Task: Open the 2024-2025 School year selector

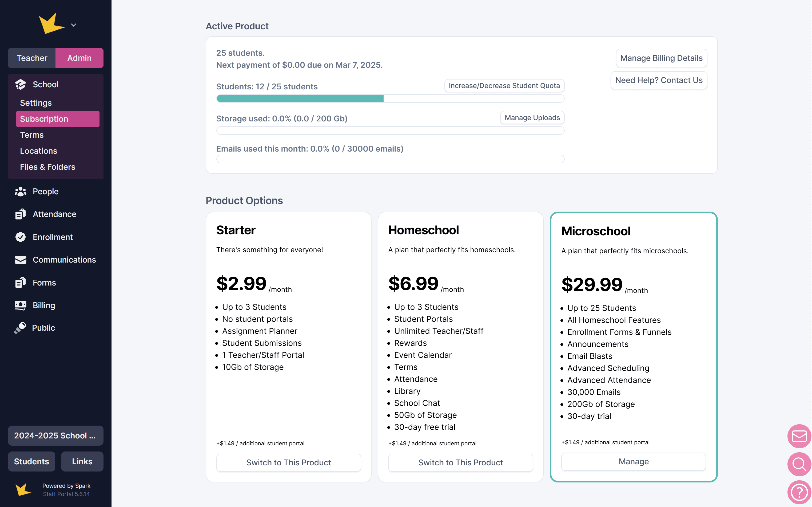Action: point(56,435)
